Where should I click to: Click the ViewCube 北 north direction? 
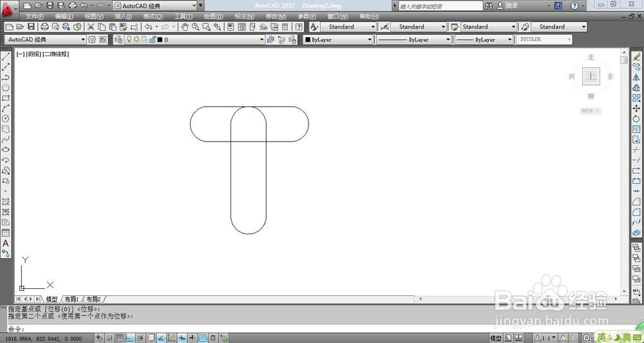pos(591,57)
